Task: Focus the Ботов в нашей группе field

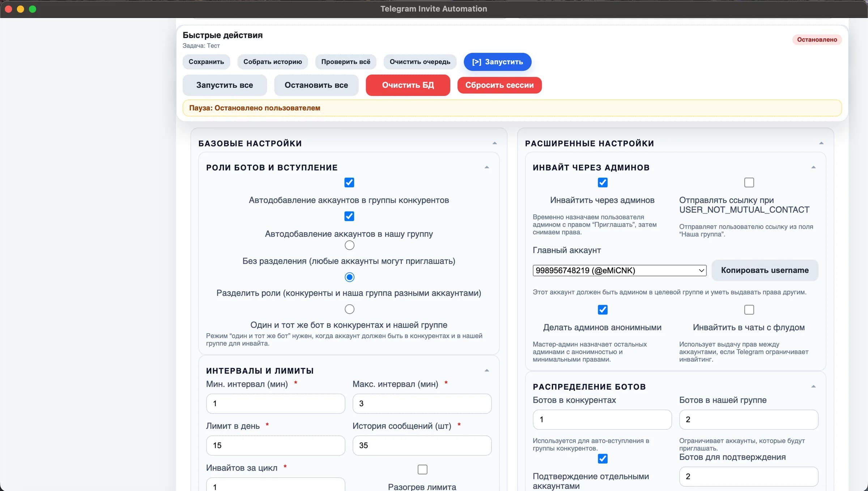Action: pos(749,419)
